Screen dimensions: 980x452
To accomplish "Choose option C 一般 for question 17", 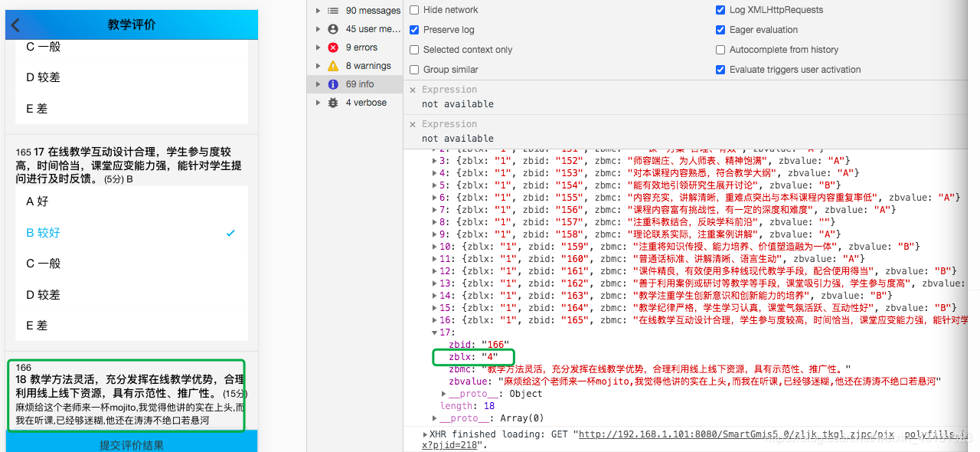I will pyautogui.click(x=131, y=264).
